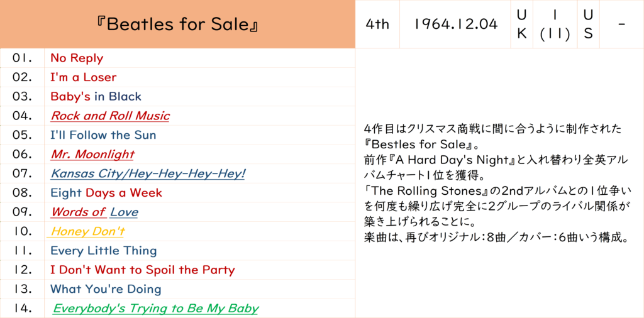Click 'Everybody's Trying to Be My Baby'
The height and width of the screenshot is (318, 644).
(x=155, y=308)
